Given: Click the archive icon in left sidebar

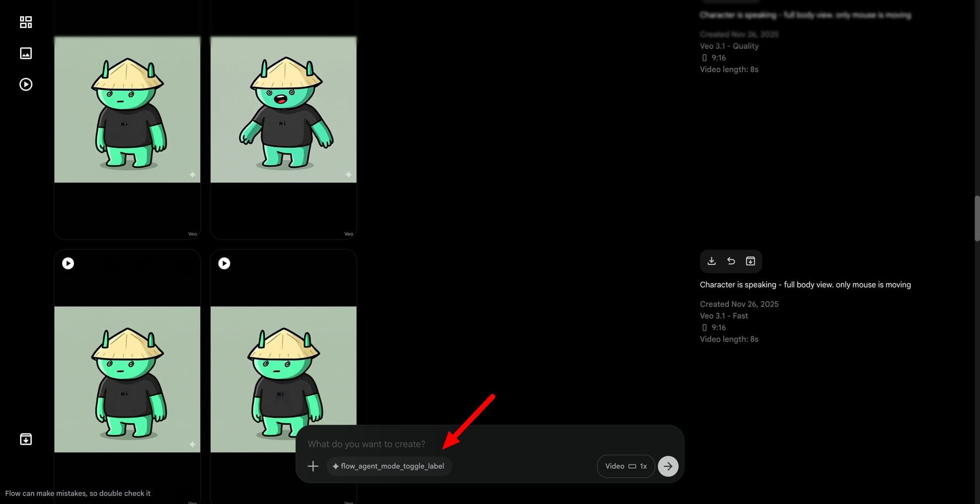Looking at the screenshot, I should [26, 439].
